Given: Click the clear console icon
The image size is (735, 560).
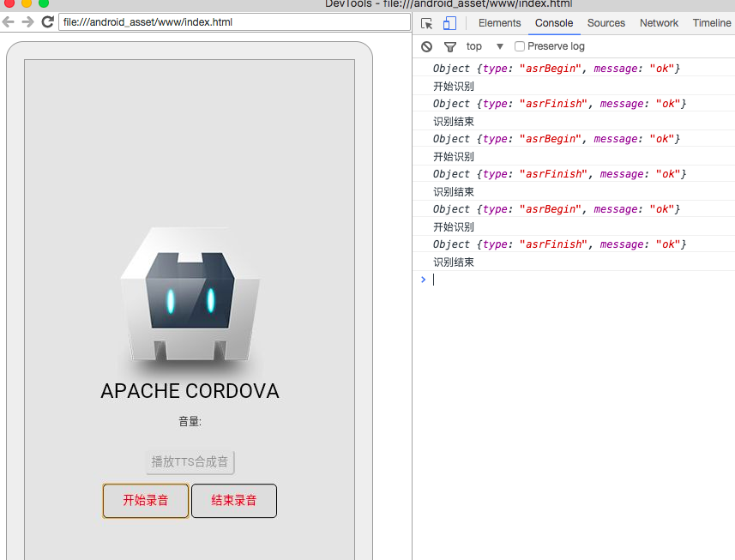Looking at the screenshot, I should 426,46.
